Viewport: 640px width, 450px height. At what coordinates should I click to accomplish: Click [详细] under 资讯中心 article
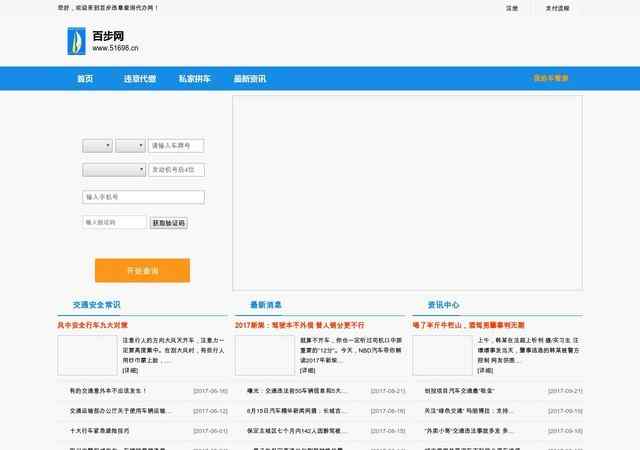(485, 370)
